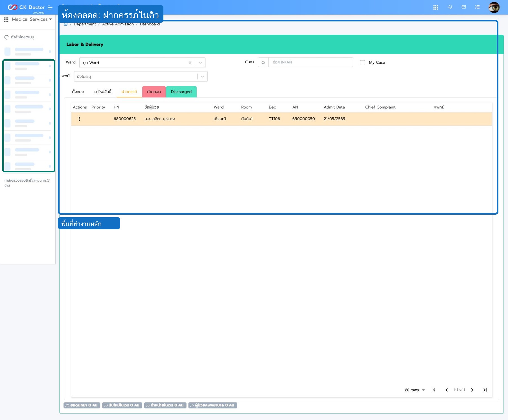
Task: Click the Ward column header
Action: point(218,107)
